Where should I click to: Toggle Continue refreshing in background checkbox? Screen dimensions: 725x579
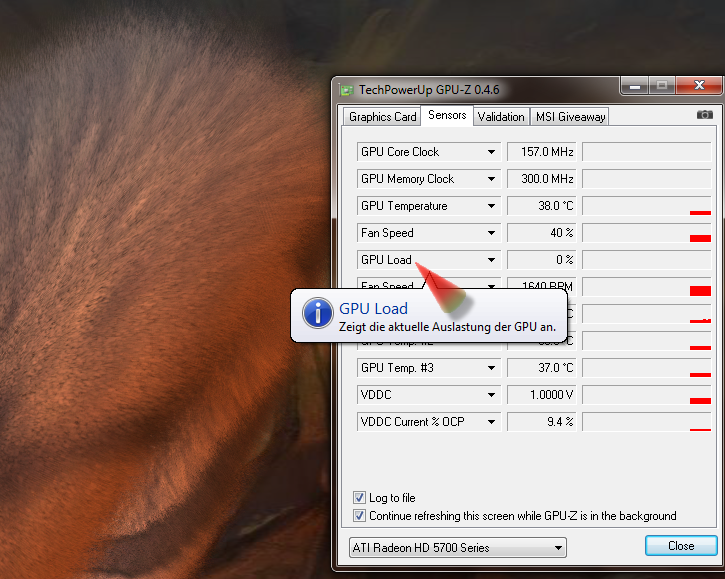pyautogui.click(x=359, y=516)
